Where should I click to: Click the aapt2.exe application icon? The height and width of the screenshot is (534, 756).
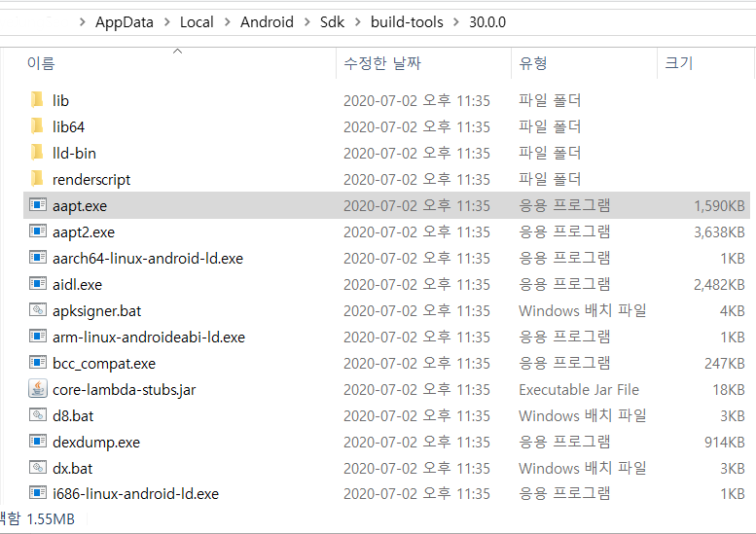[x=38, y=231]
